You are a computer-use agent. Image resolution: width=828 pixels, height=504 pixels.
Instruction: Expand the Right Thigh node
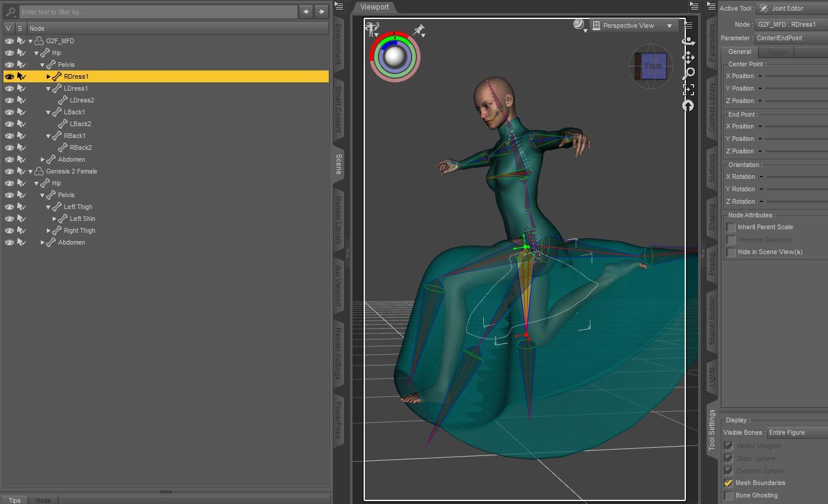(49, 230)
